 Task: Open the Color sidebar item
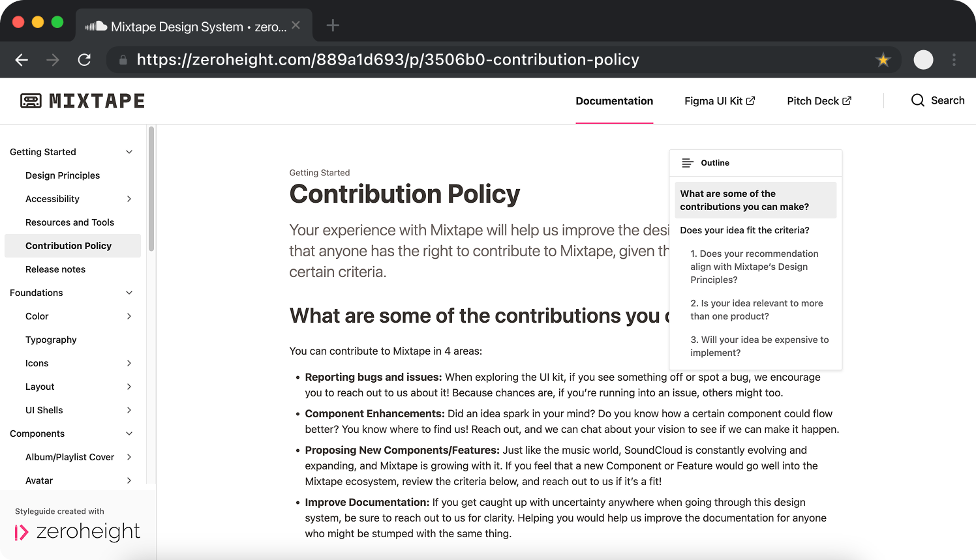coord(37,316)
